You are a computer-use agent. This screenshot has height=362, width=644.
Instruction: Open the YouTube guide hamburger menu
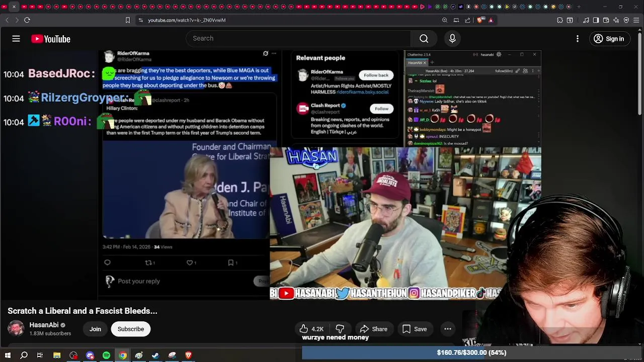click(16, 39)
